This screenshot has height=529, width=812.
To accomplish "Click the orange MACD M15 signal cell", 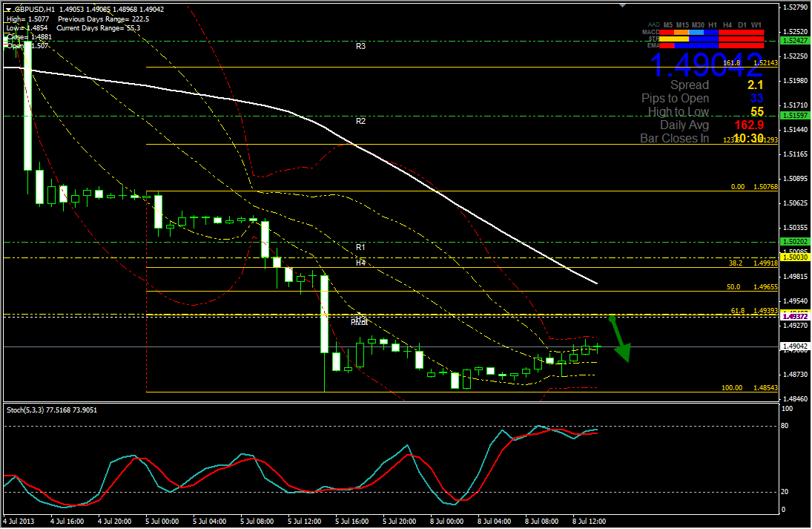I will click(681, 32).
